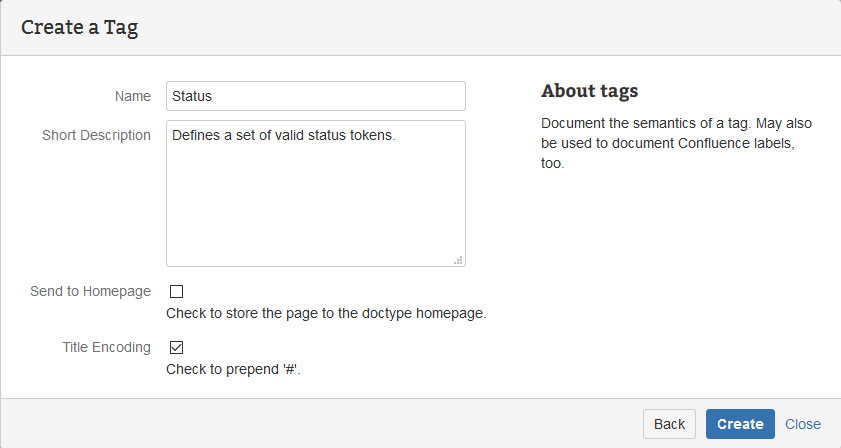Enable the Send to Homepage checkbox
This screenshot has height=448, width=841.
tap(177, 292)
